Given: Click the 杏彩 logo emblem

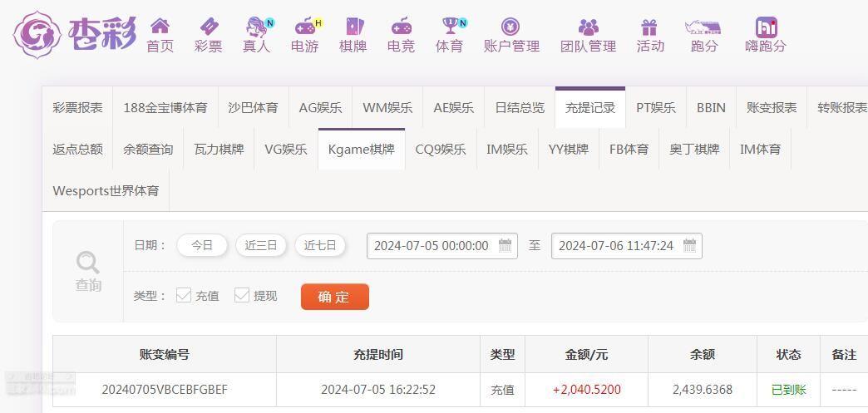Looking at the screenshot, I should (37, 34).
